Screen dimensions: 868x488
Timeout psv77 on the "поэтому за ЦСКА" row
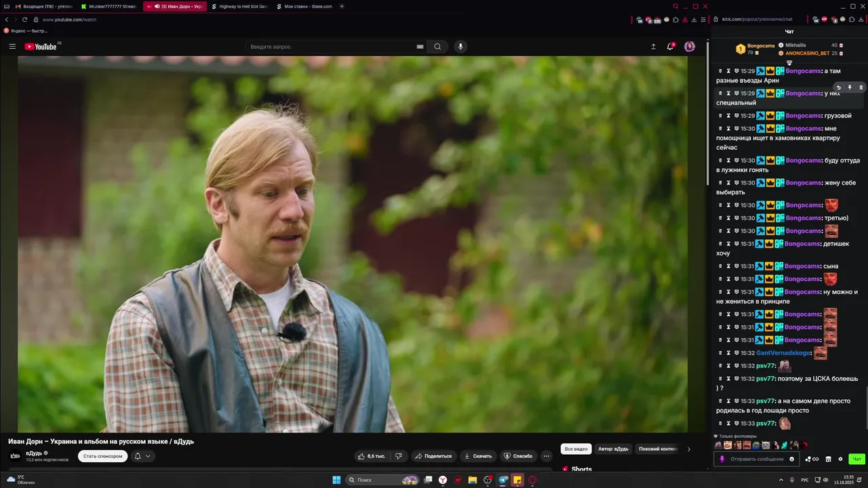pos(728,379)
